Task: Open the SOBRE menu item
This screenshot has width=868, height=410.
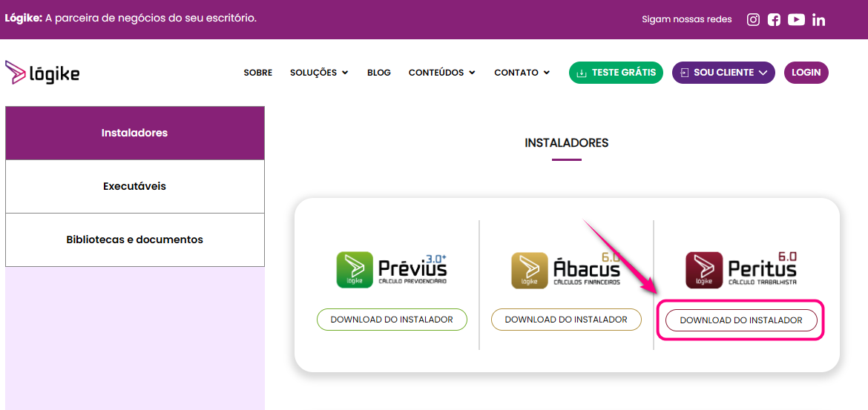Action: point(258,73)
